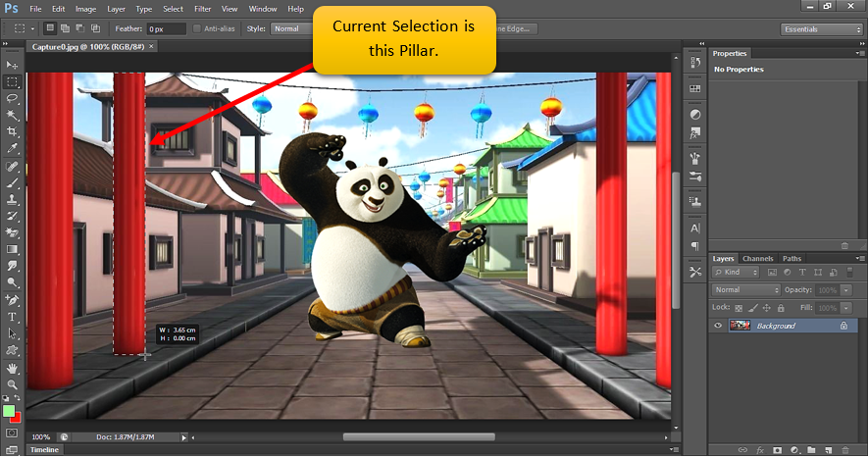The image size is (868, 458).
Task: Open the File menu
Action: 35,9
